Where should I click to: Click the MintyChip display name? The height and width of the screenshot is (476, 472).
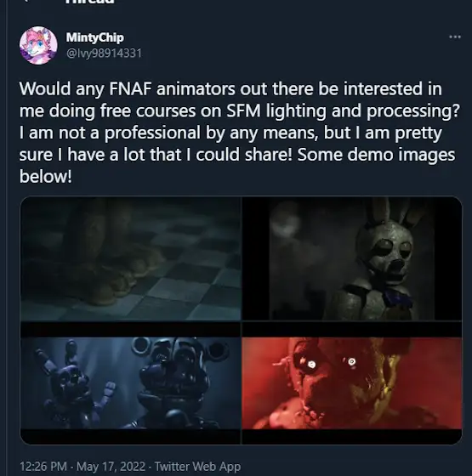coord(94,37)
